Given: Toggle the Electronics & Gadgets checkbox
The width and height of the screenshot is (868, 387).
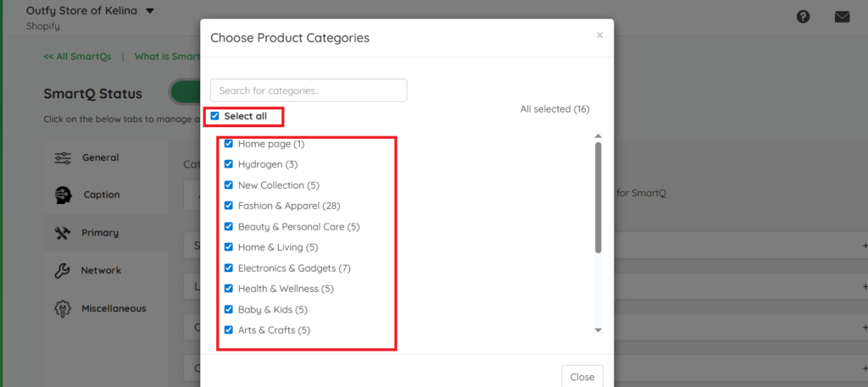Looking at the screenshot, I should (229, 268).
